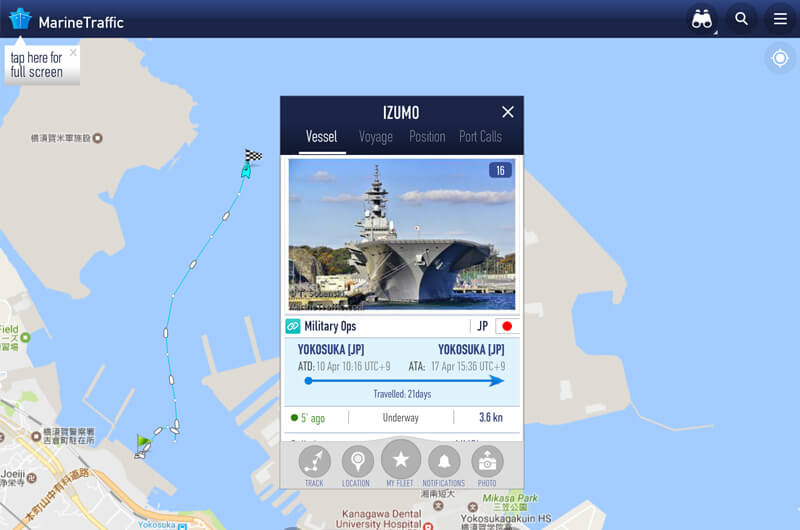Click the Photo camera icon
This screenshot has height=530, width=800.
point(487,461)
